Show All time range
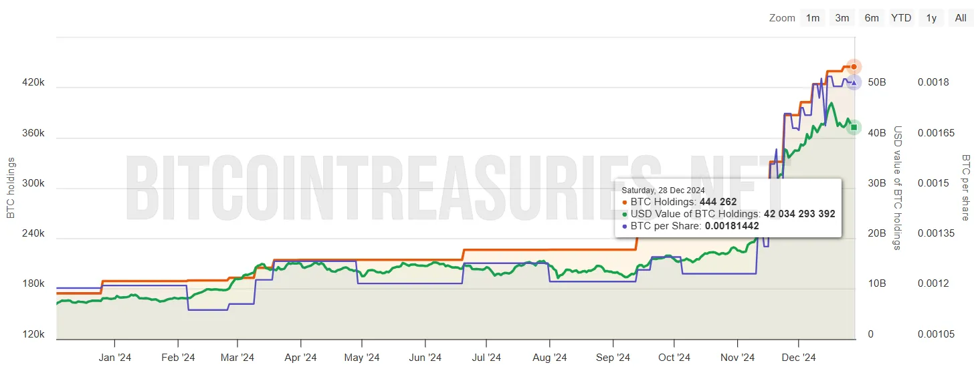Image resolution: width=980 pixels, height=379 pixels. click(x=961, y=18)
